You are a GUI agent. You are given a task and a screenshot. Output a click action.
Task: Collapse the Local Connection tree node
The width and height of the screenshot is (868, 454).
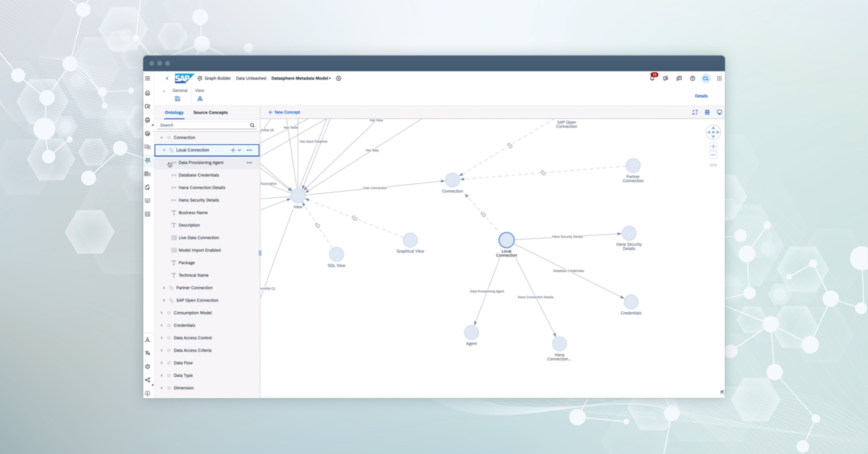click(x=164, y=150)
